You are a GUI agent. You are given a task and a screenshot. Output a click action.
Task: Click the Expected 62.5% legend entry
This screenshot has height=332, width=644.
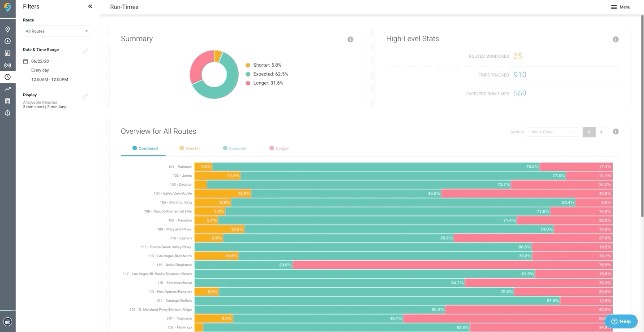266,74
